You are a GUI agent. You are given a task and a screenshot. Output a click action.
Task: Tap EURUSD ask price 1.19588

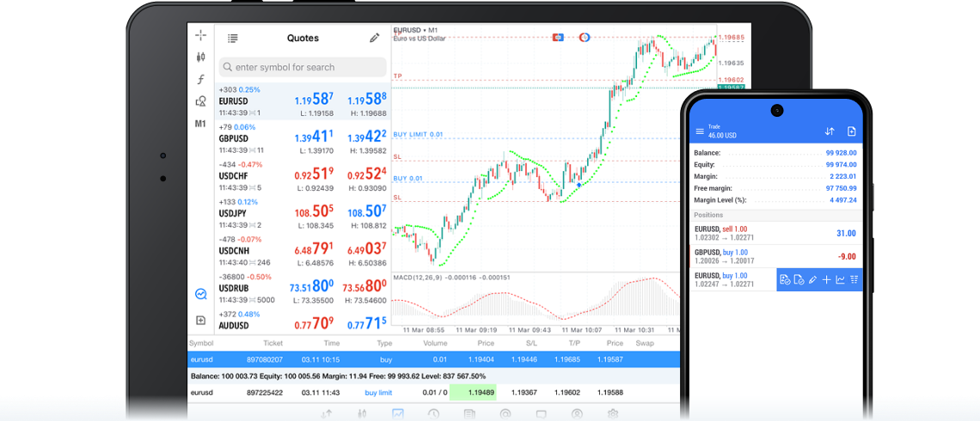click(367, 100)
